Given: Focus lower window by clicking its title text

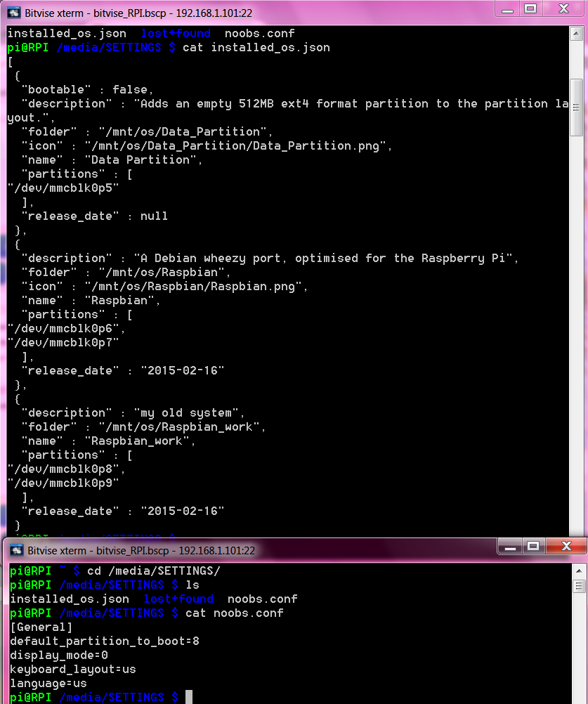Looking at the screenshot, I should pyautogui.click(x=141, y=550).
